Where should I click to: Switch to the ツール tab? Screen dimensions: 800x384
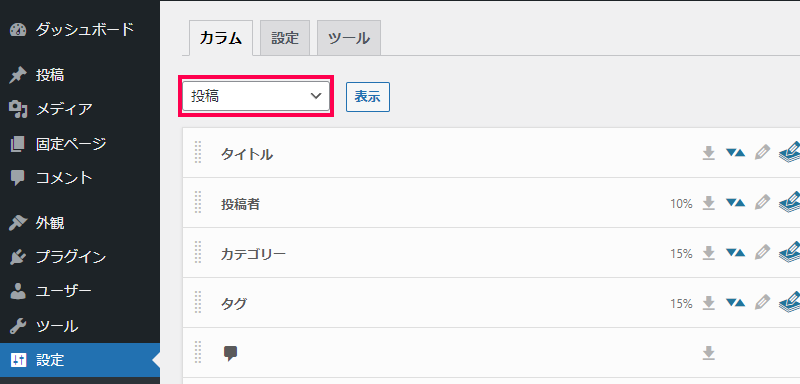coord(349,38)
